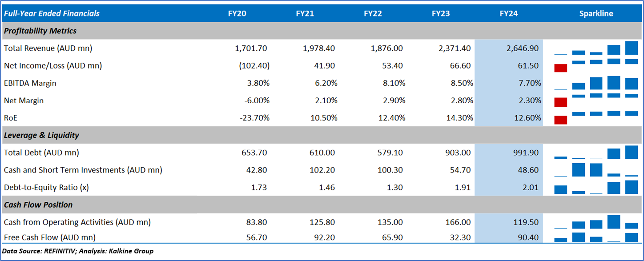Click the FY24 Total Revenue value 2,646.90

click(522, 48)
